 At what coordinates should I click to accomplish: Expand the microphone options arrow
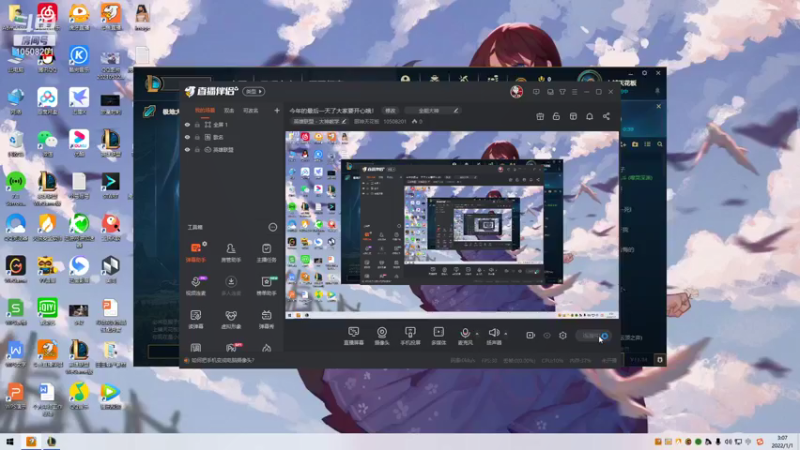477,334
